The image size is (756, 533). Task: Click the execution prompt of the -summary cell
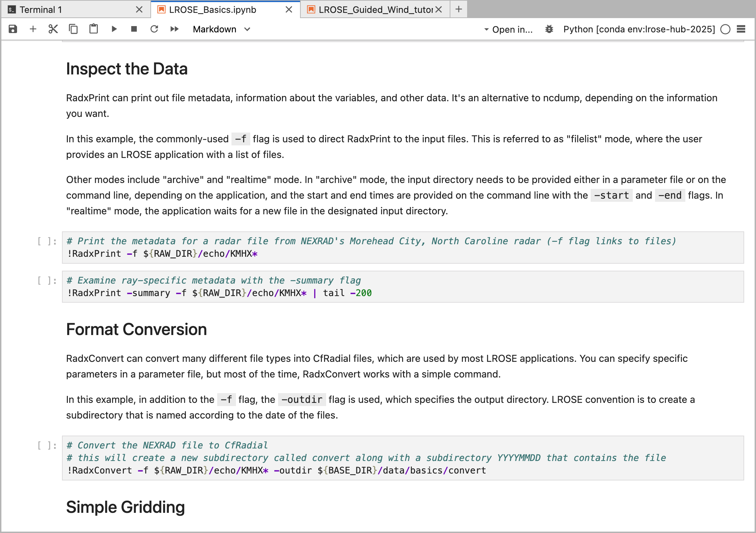tap(47, 280)
